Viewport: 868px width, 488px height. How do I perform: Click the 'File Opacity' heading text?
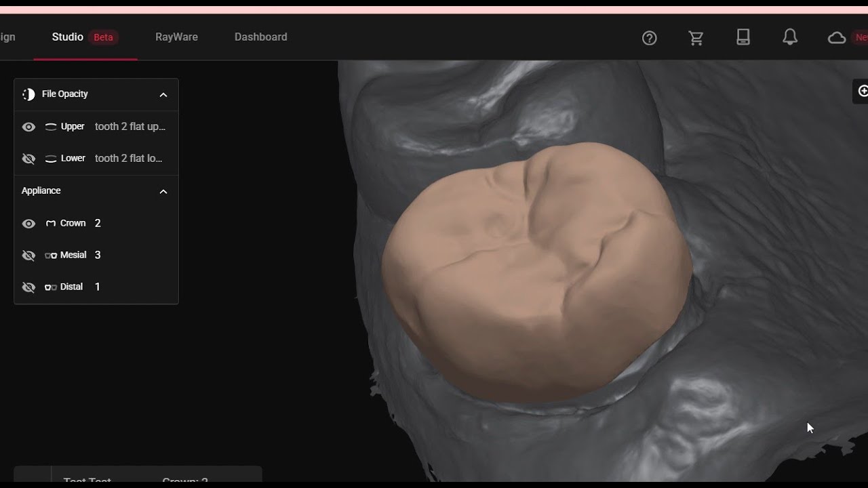click(65, 94)
